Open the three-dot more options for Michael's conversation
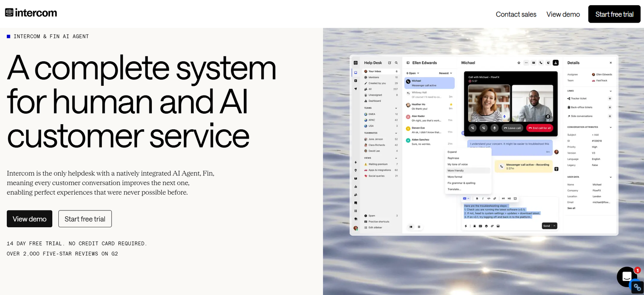Image resolution: width=644 pixels, height=295 pixels. pyautogui.click(x=526, y=63)
